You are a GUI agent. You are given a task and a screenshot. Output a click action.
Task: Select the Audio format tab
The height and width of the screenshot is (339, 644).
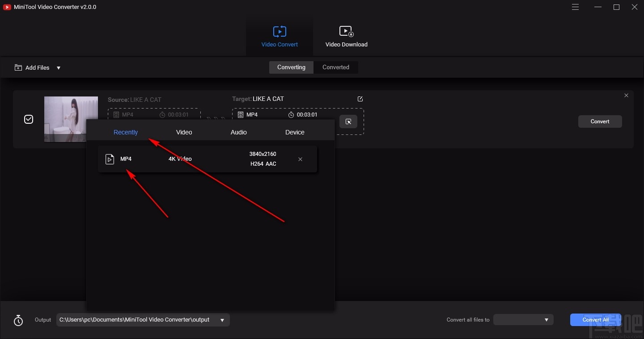point(239,132)
